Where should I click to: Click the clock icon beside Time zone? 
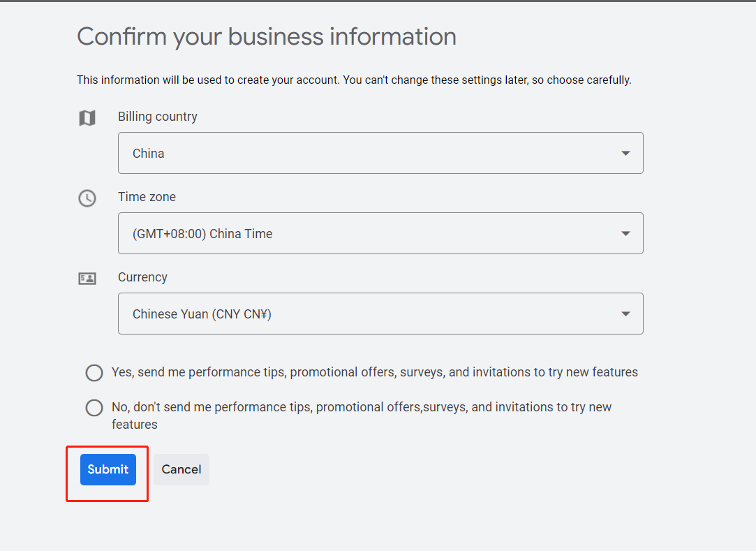[87, 198]
